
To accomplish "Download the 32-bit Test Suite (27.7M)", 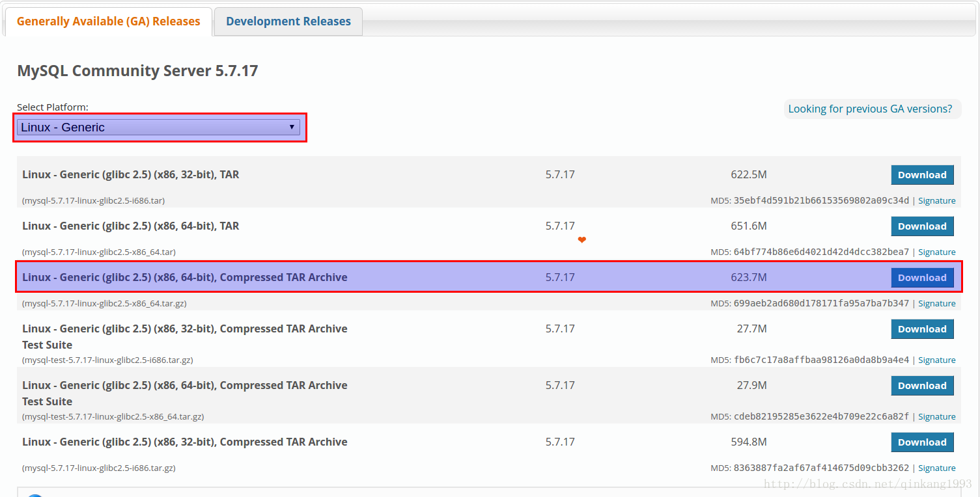I will 922,329.
